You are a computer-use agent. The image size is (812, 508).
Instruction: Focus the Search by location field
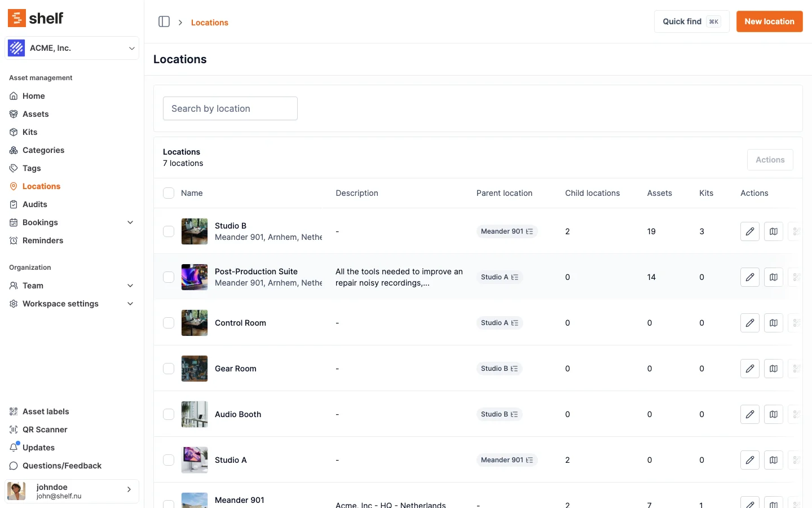(x=230, y=108)
